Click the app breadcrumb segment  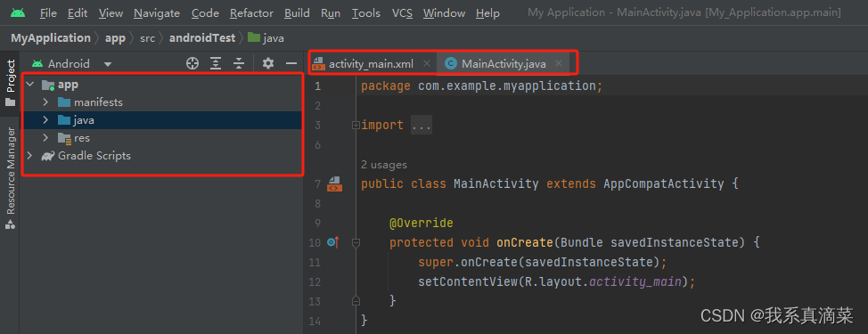pos(115,38)
